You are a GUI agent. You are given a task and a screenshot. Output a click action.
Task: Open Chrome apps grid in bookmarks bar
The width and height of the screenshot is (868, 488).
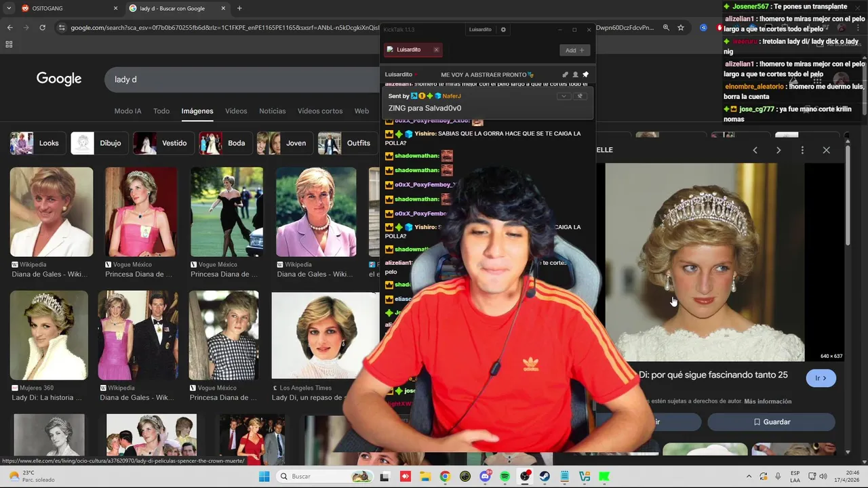tap(9, 44)
